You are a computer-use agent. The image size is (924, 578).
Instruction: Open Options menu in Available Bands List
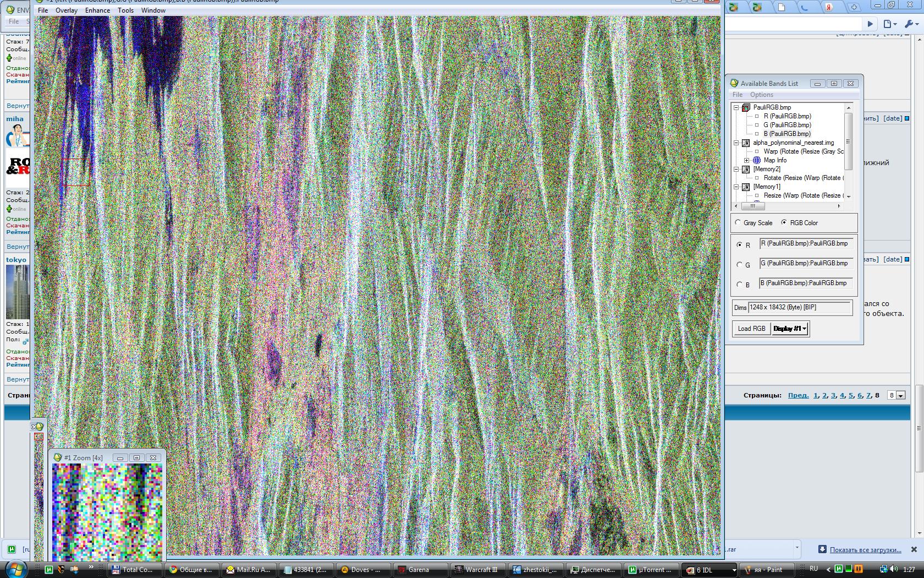tap(761, 95)
